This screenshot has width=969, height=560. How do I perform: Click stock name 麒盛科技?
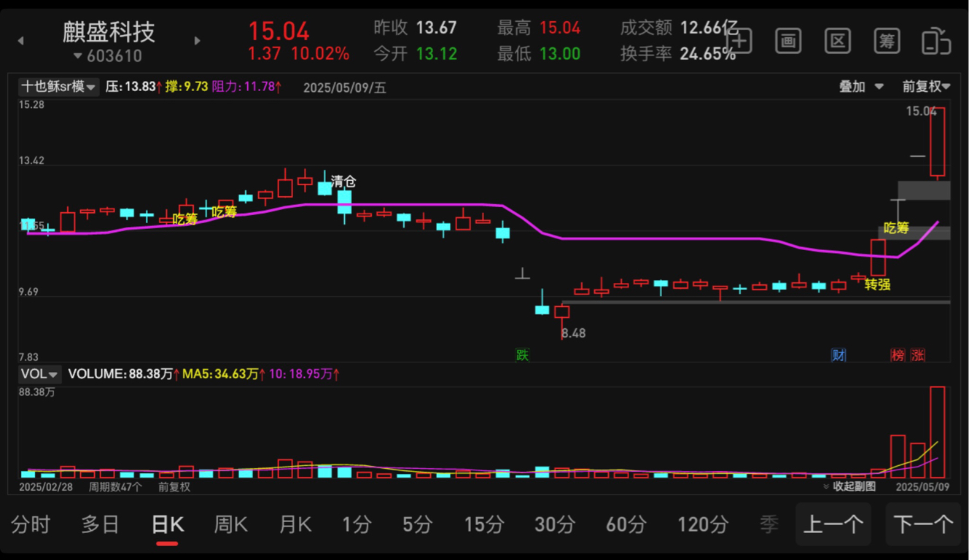coord(109,31)
